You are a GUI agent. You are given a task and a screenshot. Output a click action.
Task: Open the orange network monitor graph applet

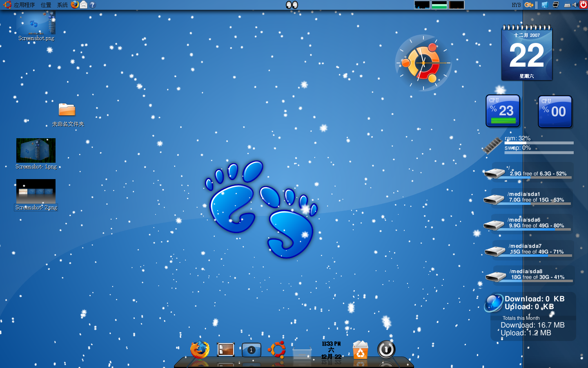click(x=457, y=5)
